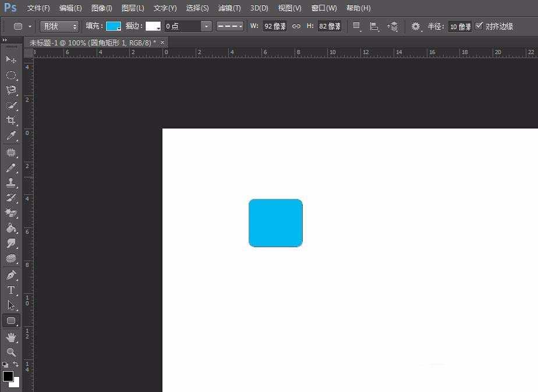The image size is (538, 392).
Task: Click the 半径 radius input field
Action: click(459, 26)
